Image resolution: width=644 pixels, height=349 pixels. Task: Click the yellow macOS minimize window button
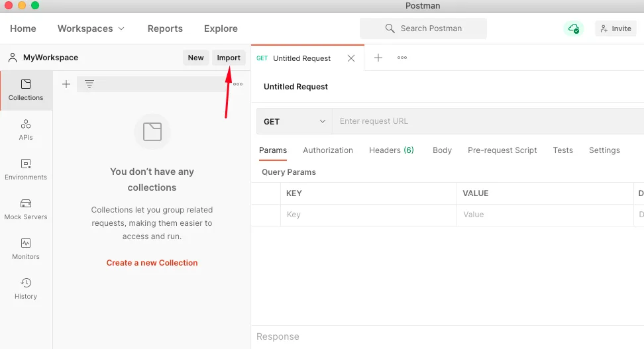pos(22,5)
